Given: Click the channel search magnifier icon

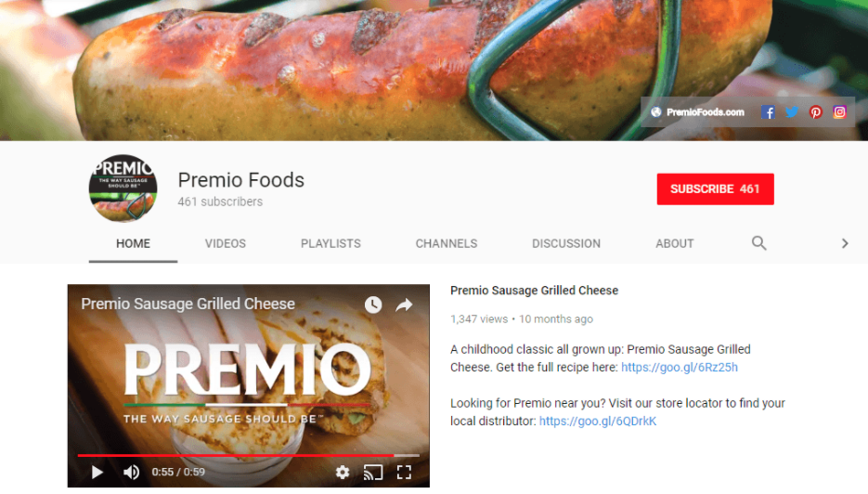Looking at the screenshot, I should [759, 243].
